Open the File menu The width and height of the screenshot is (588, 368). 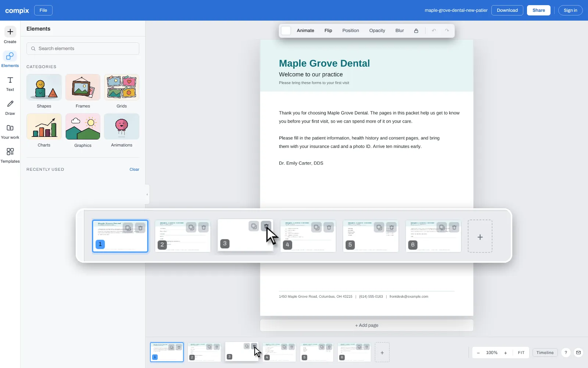click(43, 10)
